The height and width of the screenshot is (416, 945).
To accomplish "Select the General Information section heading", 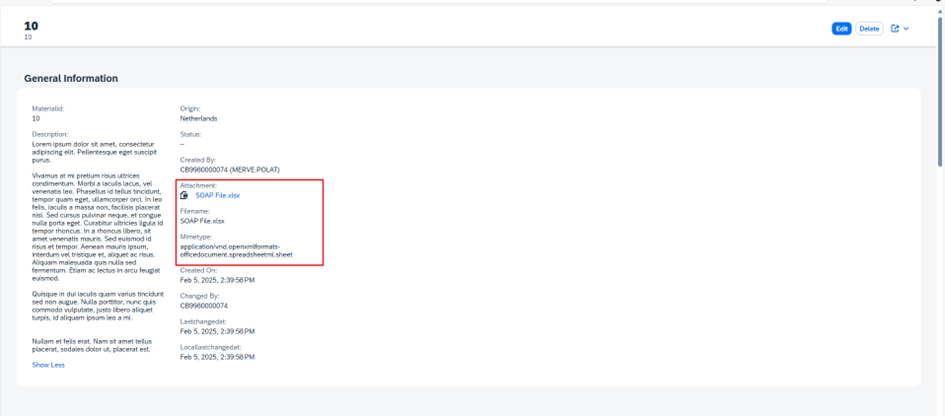I will tap(71, 78).
